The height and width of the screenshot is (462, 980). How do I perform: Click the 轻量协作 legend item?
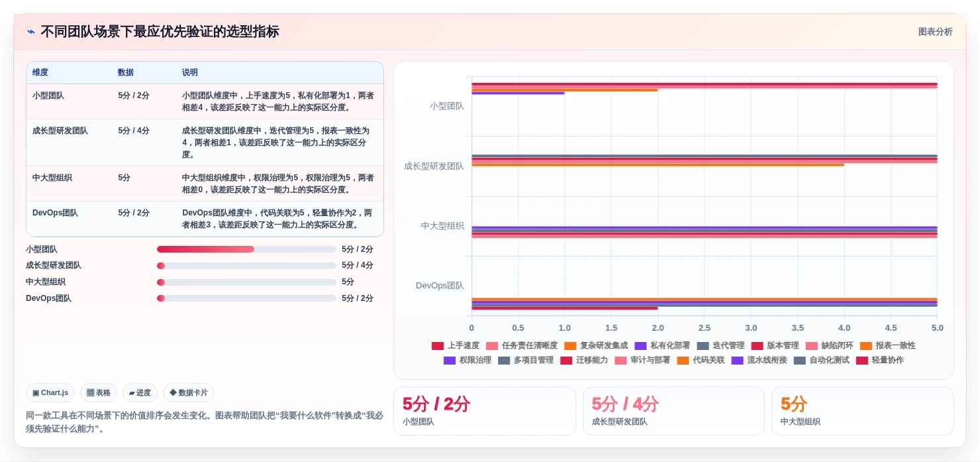[x=879, y=360]
